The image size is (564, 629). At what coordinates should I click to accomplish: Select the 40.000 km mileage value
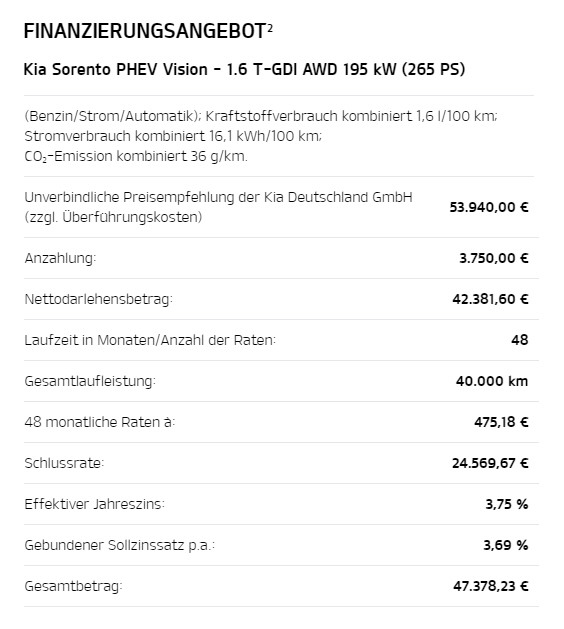coord(492,381)
